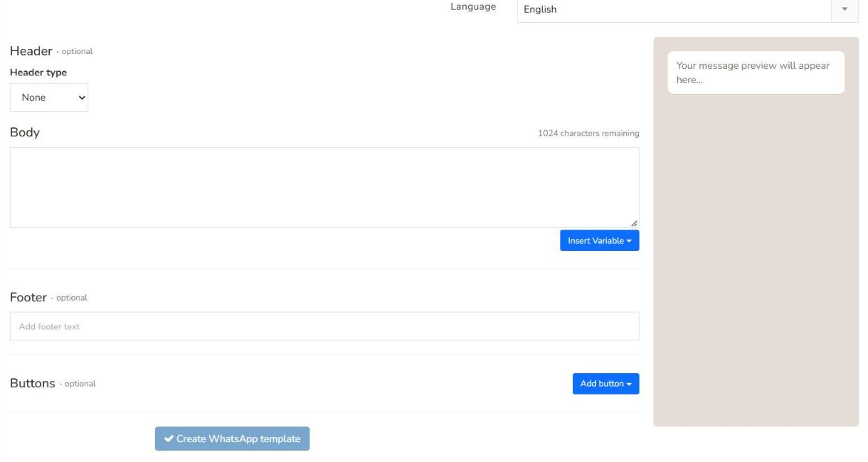The width and height of the screenshot is (868, 462).
Task: Click the Body textarea resize handle
Action: point(634,223)
